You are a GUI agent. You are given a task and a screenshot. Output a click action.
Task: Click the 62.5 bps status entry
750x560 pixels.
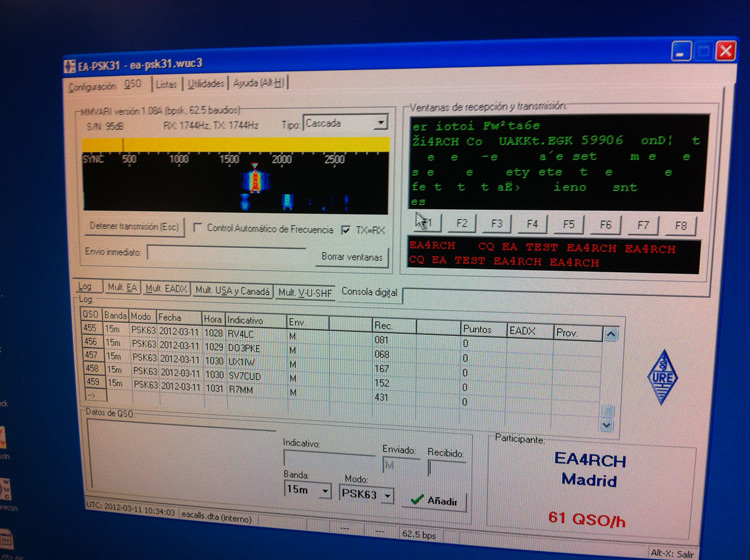coord(419,534)
